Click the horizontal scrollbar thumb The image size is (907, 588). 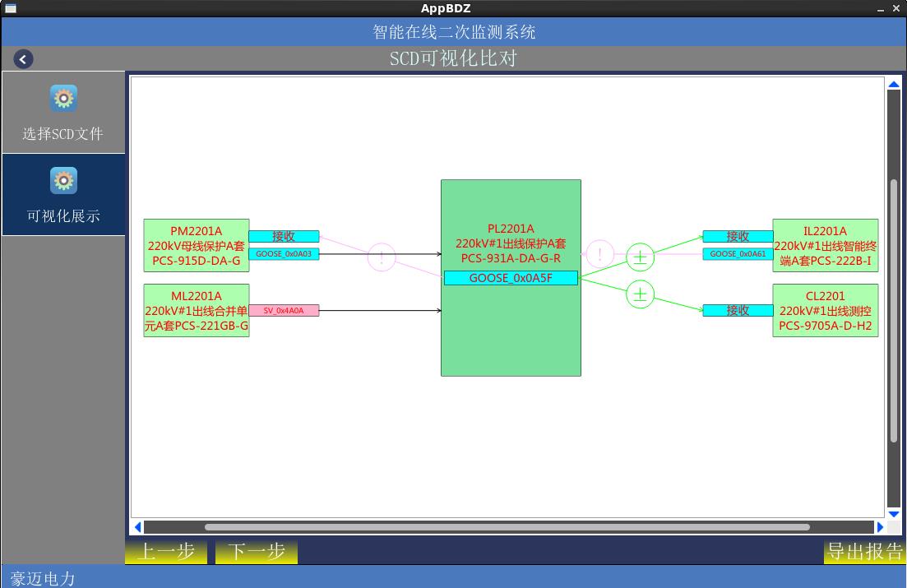tap(506, 527)
